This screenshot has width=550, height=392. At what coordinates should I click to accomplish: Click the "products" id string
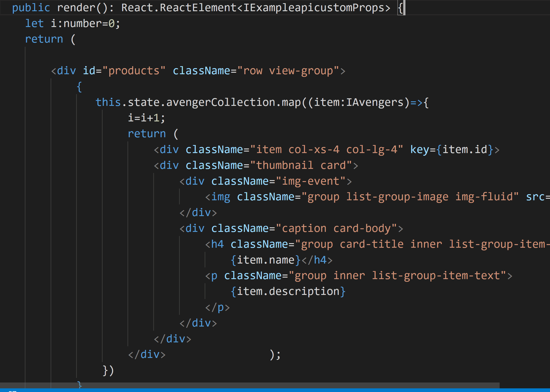(134, 71)
